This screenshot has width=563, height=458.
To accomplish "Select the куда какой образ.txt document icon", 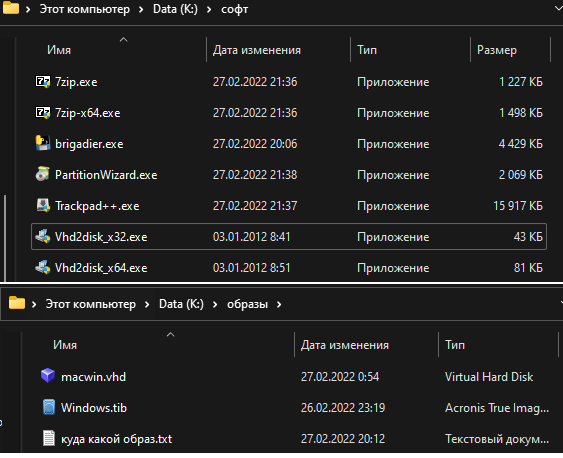I will point(49,439).
